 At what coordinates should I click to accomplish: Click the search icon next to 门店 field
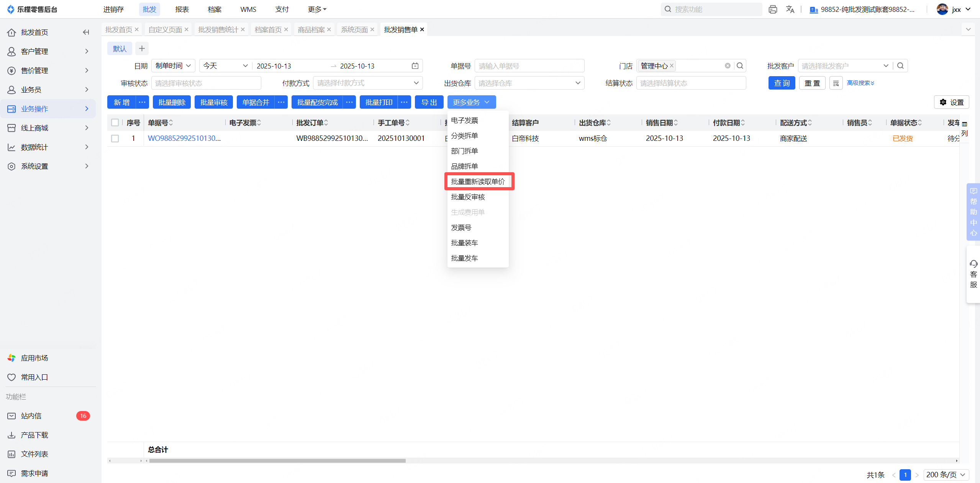740,66
